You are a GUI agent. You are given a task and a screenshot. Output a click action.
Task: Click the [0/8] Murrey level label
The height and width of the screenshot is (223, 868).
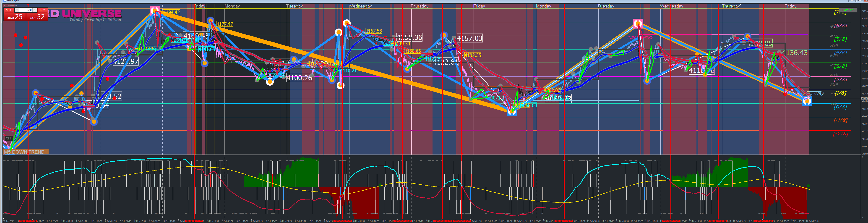coord(840,107)
